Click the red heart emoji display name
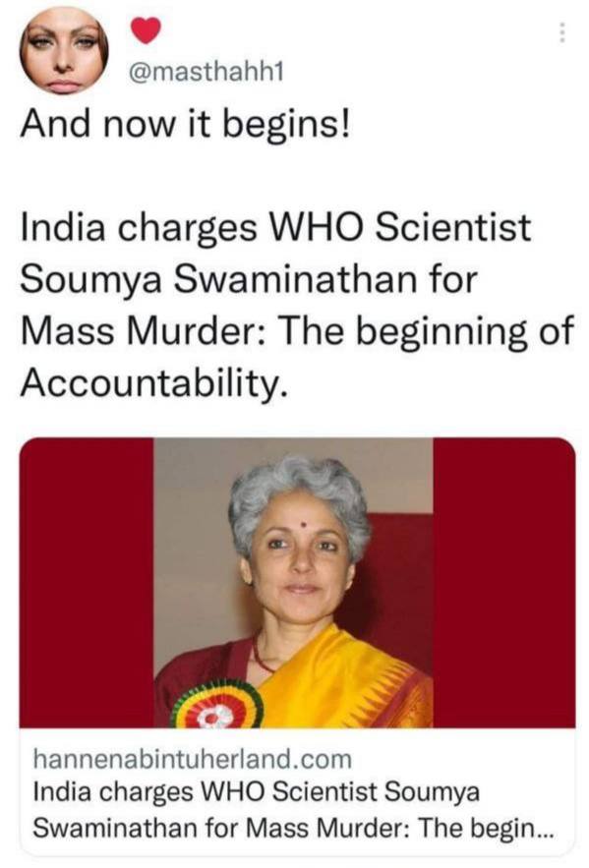The height and width of the screenshot is (868, 589). [147, 30]
